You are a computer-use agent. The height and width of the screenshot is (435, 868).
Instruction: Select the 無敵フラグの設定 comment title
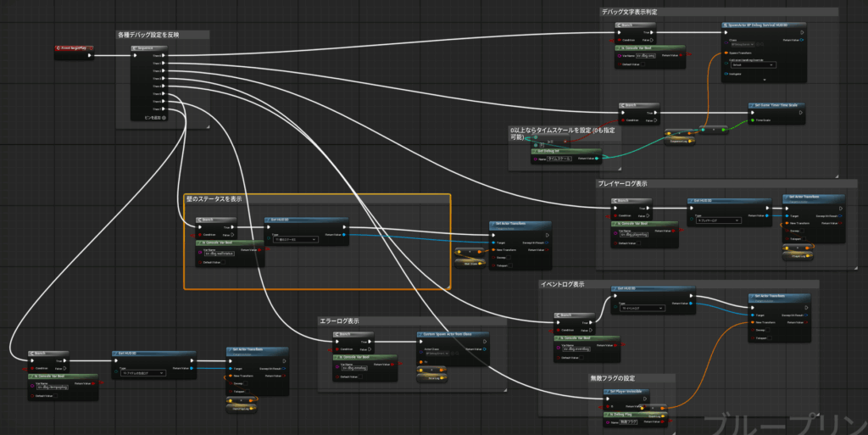point(612,378)
